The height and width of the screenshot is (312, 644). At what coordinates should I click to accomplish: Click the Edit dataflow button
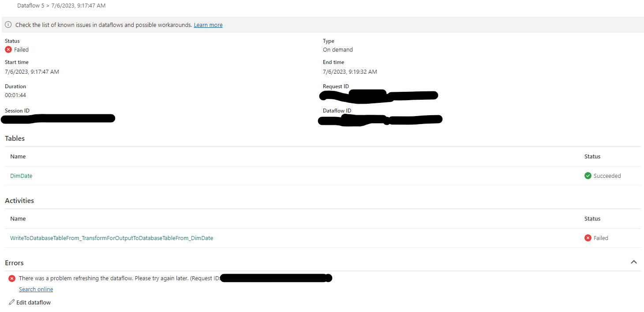coord(30,302)
